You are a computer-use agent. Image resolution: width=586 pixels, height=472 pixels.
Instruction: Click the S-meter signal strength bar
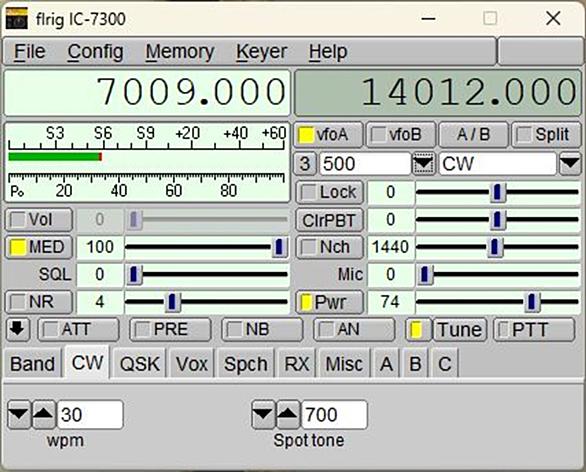pos(55,157)
